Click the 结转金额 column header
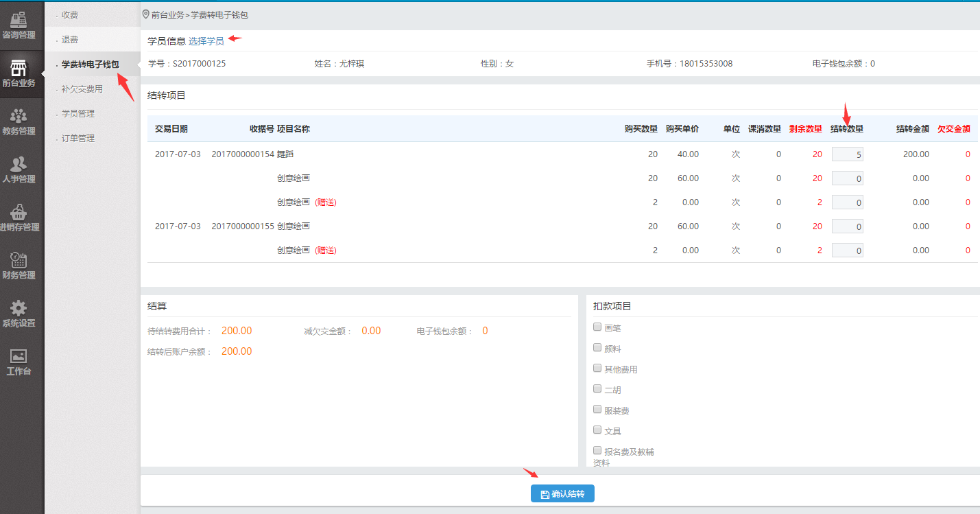The height and width of the screenshot is (514, 980). pyautogui.click(x=913, y=129)
